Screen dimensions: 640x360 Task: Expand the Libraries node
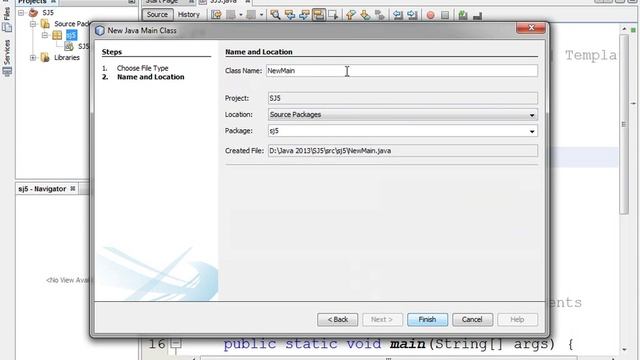[33, 58]
